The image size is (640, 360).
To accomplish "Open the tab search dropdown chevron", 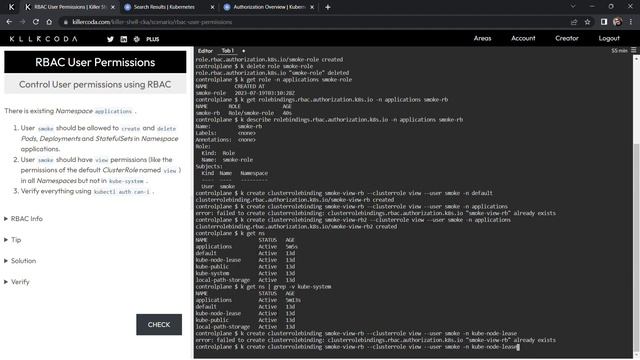I will tap(573, 7).
